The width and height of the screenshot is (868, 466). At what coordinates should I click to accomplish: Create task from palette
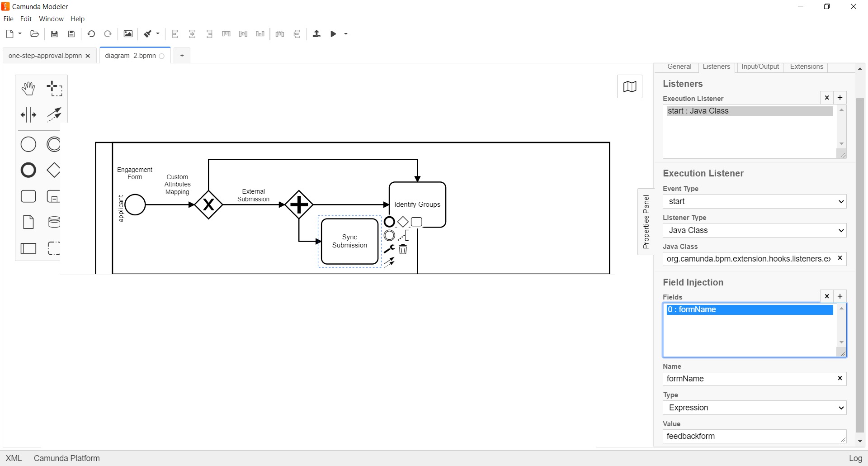click(x=28, y=196)
